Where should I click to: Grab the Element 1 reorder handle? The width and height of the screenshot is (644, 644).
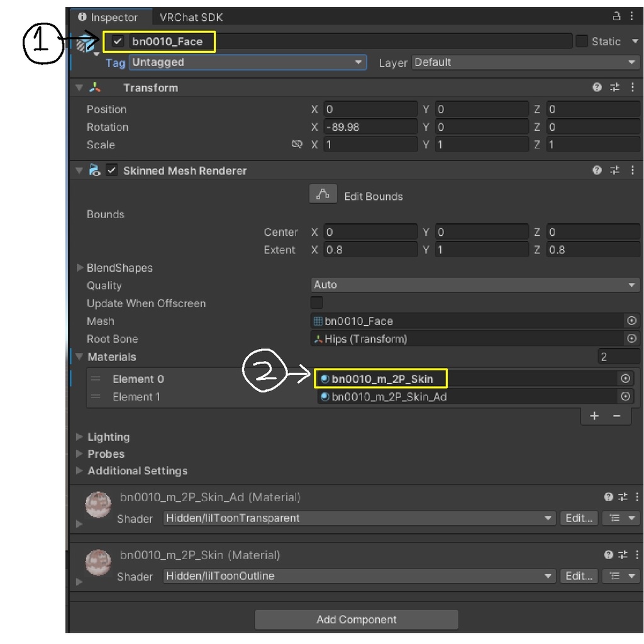(96, 397)
